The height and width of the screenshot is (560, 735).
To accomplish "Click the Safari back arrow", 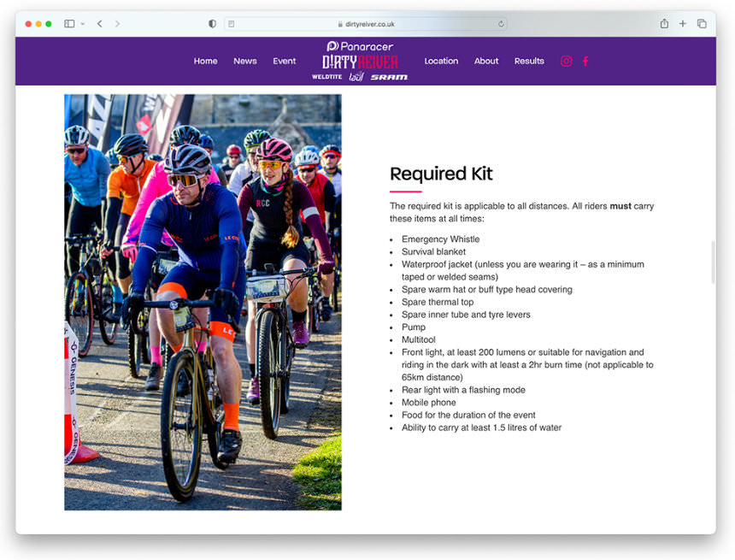I will (100, 23).
